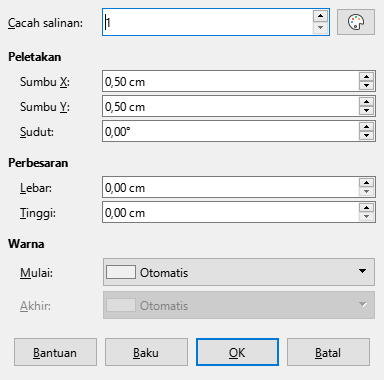Click the Sumbu X label
Image resolution: width=384 pixels, height=380 pixels.
point(45,82)
